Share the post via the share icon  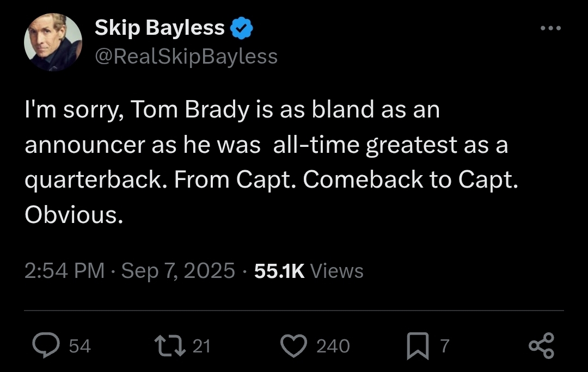(541, 346)
